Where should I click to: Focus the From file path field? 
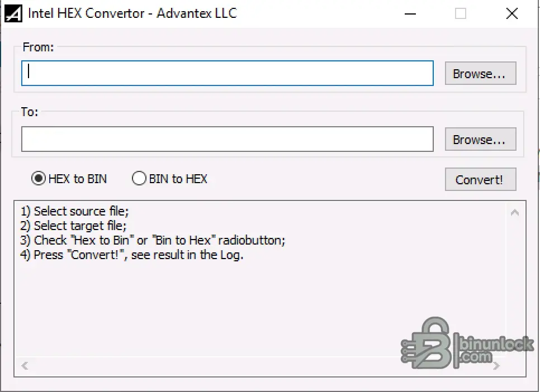(228, 73)
